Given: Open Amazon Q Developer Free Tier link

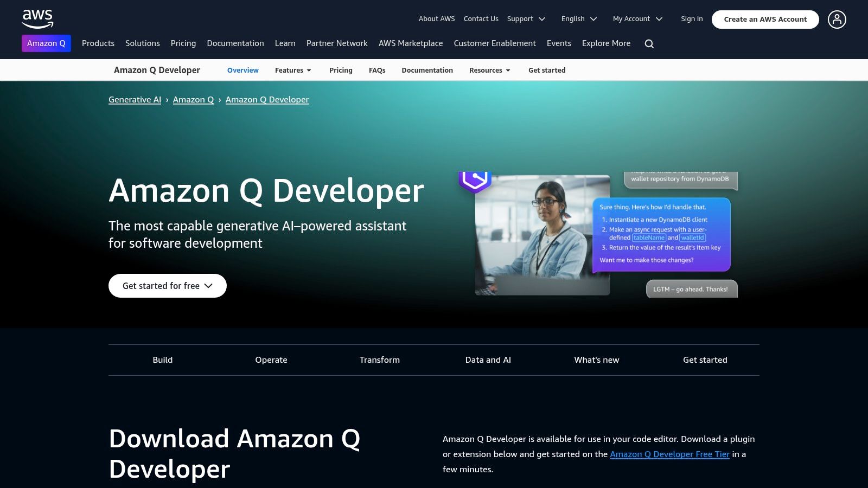Looking at the screenshot, I should click(669, 454).
